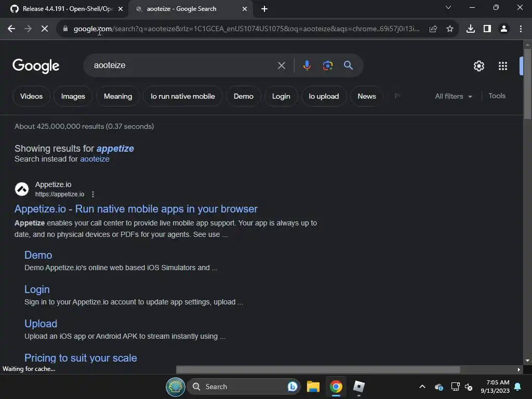Start a voice search with the microphone

point(307,65)
